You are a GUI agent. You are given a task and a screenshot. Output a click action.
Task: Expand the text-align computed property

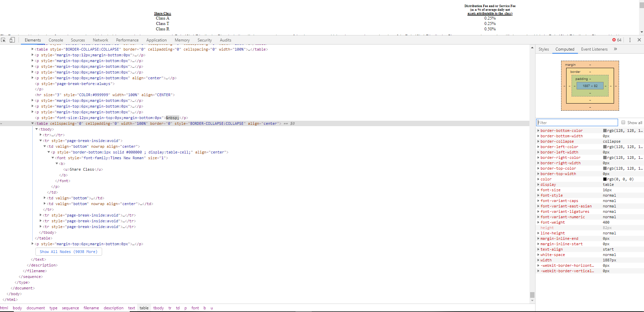click(539, 249)
